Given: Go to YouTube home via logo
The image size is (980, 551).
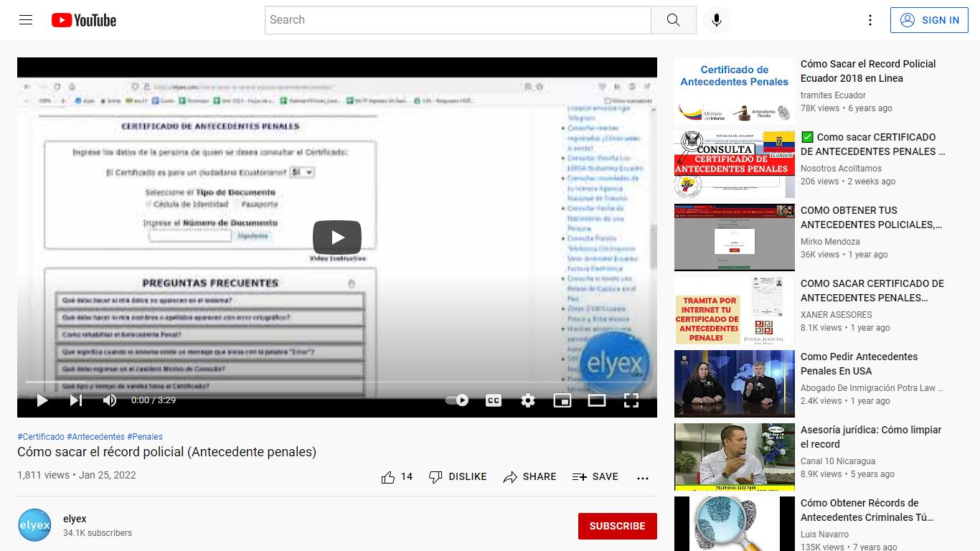Looking at the screenshot, I should pyautogui.click(x=84, y=20).
